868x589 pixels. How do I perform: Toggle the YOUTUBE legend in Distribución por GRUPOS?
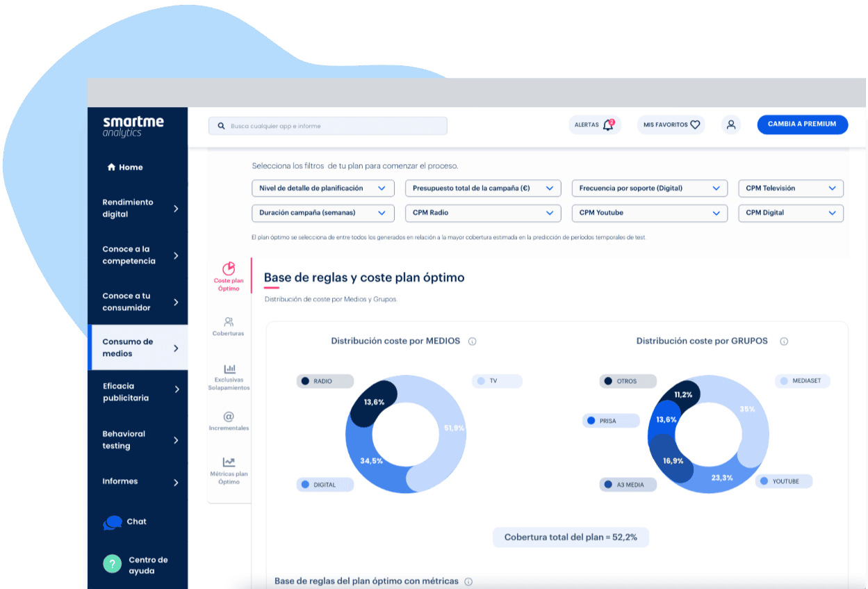point(783,481)
